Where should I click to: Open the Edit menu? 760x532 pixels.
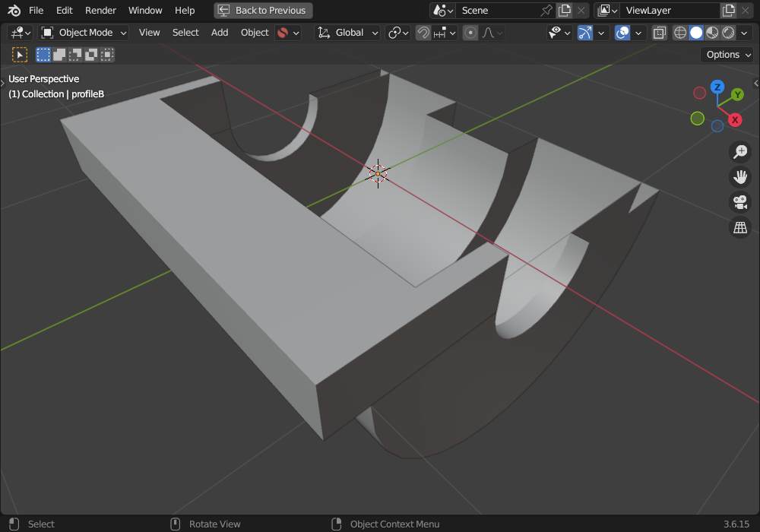click(x=64, y=10)
